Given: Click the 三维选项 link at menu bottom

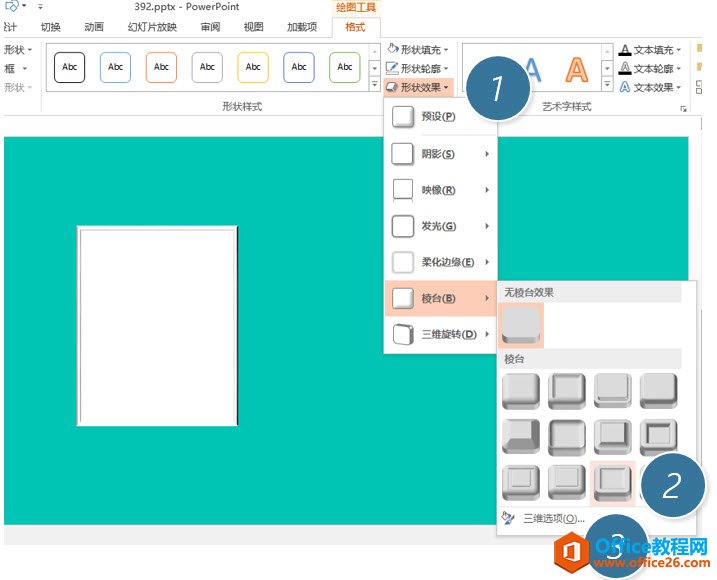Looking at the screenshot, I should coord(553,518).
